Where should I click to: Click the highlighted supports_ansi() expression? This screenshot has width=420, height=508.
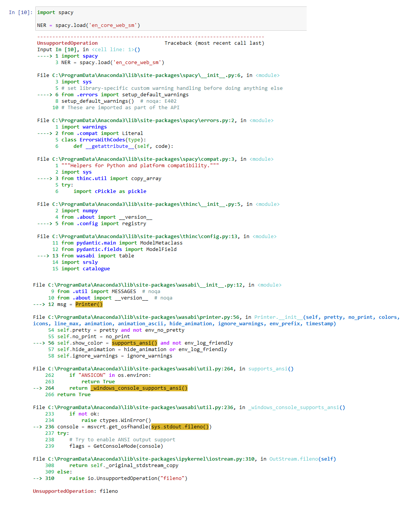click(x=135, y=343)
